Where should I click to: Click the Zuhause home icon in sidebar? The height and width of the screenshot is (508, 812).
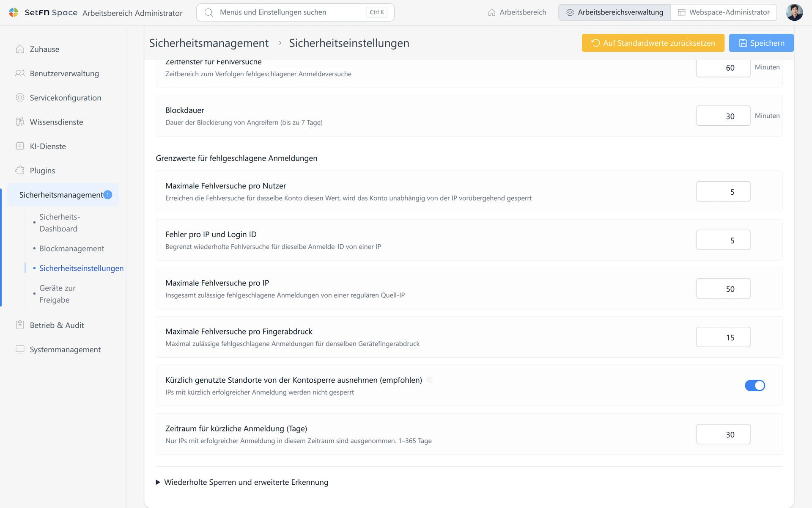20,49
